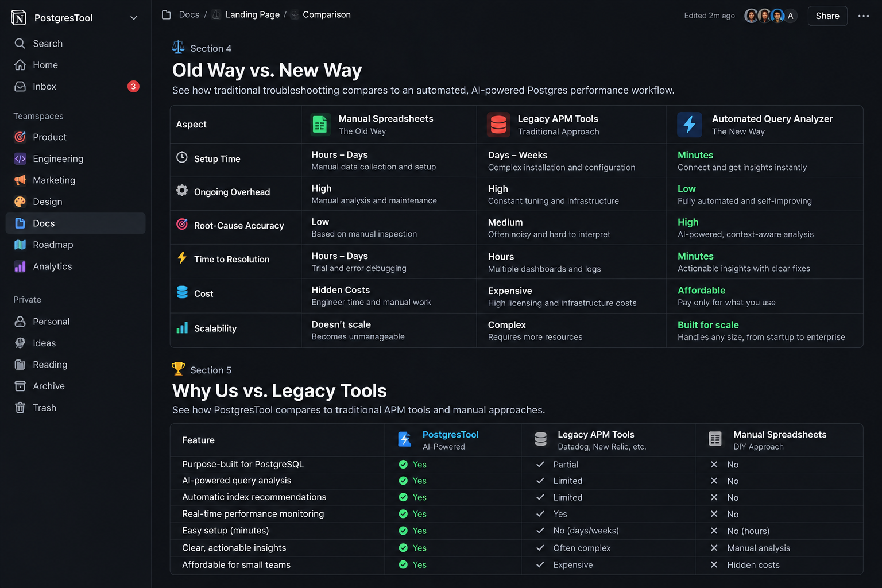The image size is (882, 588).
Task: Navigate to Landing Page breadcrumb
Action: click(252, 15)
